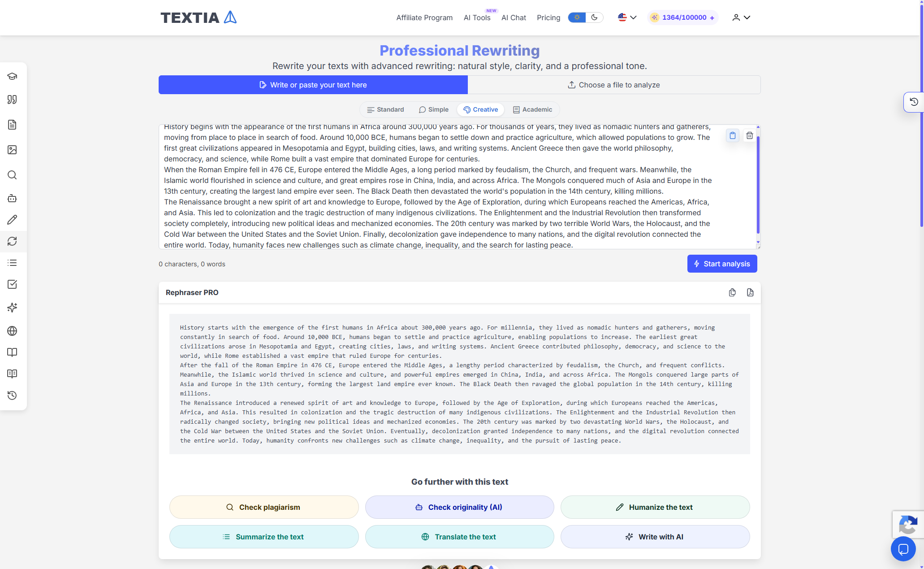Screen dimensions: 924x569
Task: Switch to dark mode with moon toggle
Action: 594,17
